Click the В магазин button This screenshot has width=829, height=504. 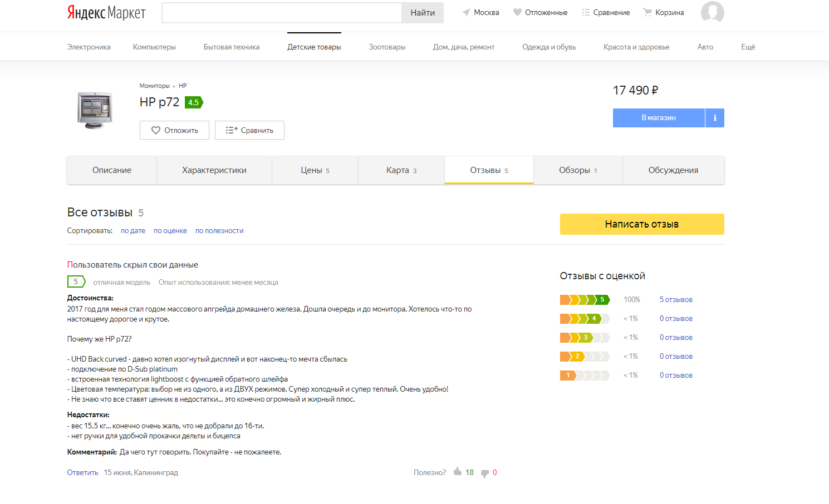point(659,118)
